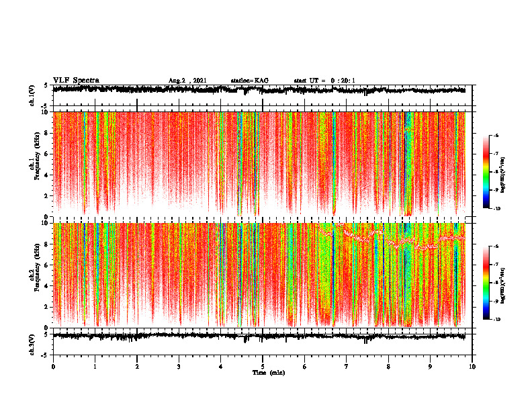
Task: Select the date text "Aug.2 , 2021"
Action: (x=187, y=81)
